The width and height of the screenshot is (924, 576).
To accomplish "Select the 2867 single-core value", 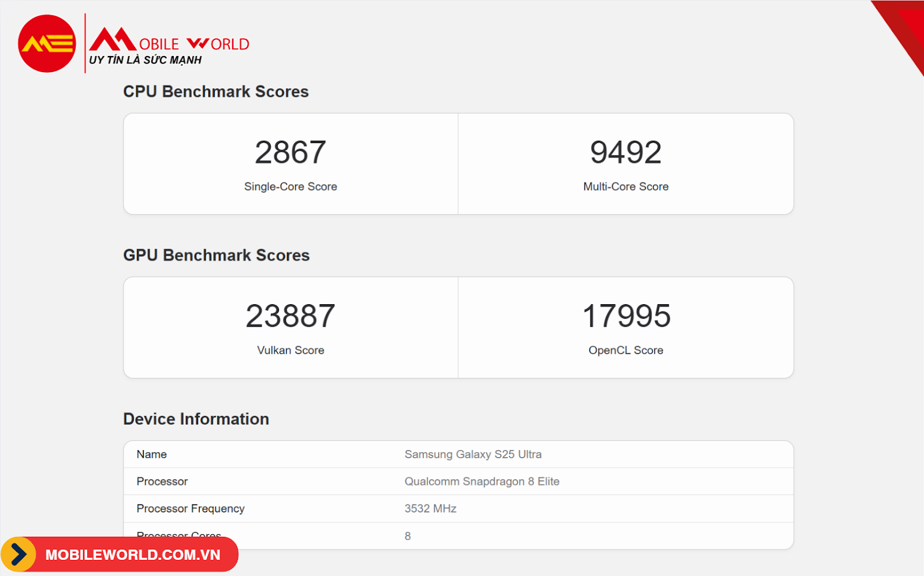I will click(290, 152).
